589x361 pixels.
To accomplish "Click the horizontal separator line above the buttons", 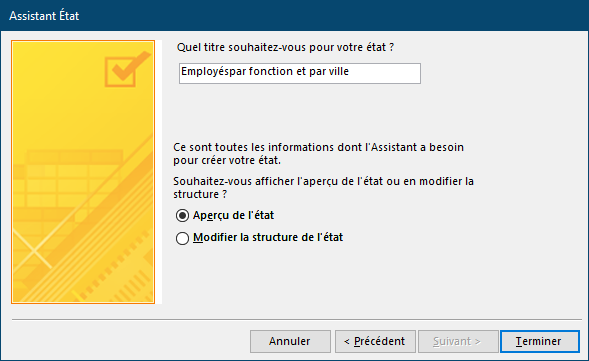I will click(297, 320).
